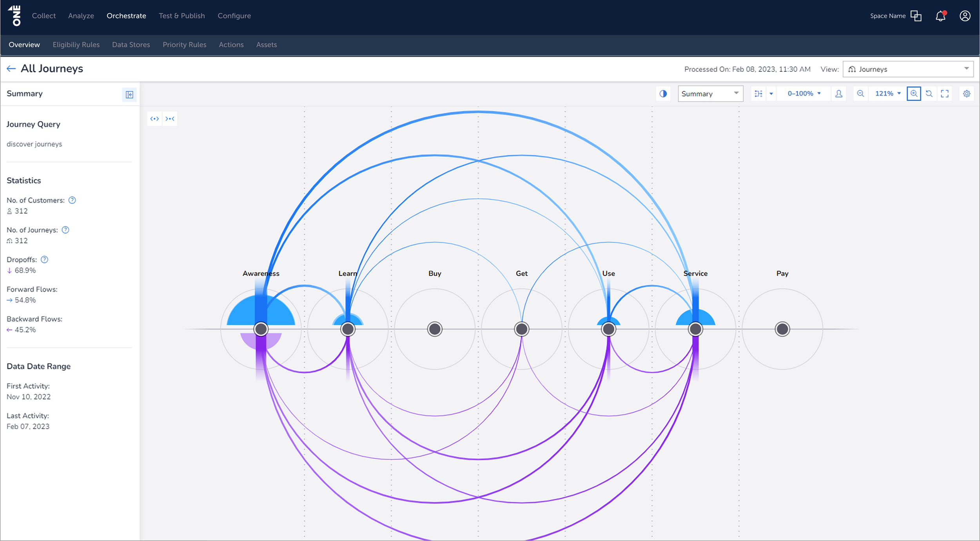Image resolution: width=980 pixels, height=541 pixels.
Task: Switch to the Analyze menu
Action: (81, 16)
